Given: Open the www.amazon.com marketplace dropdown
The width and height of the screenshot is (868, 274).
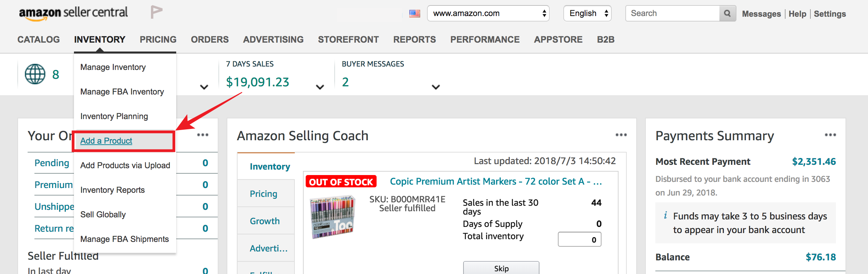Looking at the screenshot, I should [x=488, y=13].
